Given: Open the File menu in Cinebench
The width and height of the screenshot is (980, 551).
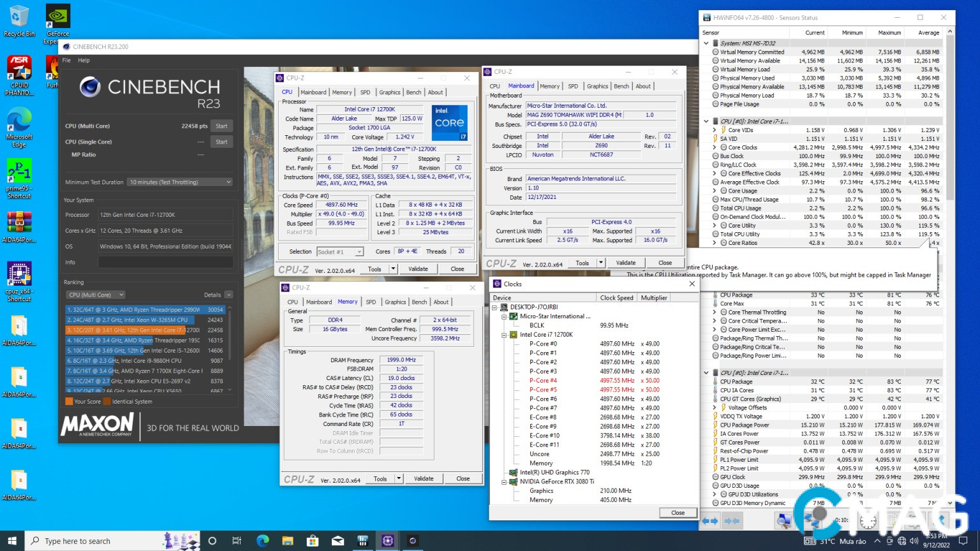Looking at the screenshot, I should click(66, 60).
